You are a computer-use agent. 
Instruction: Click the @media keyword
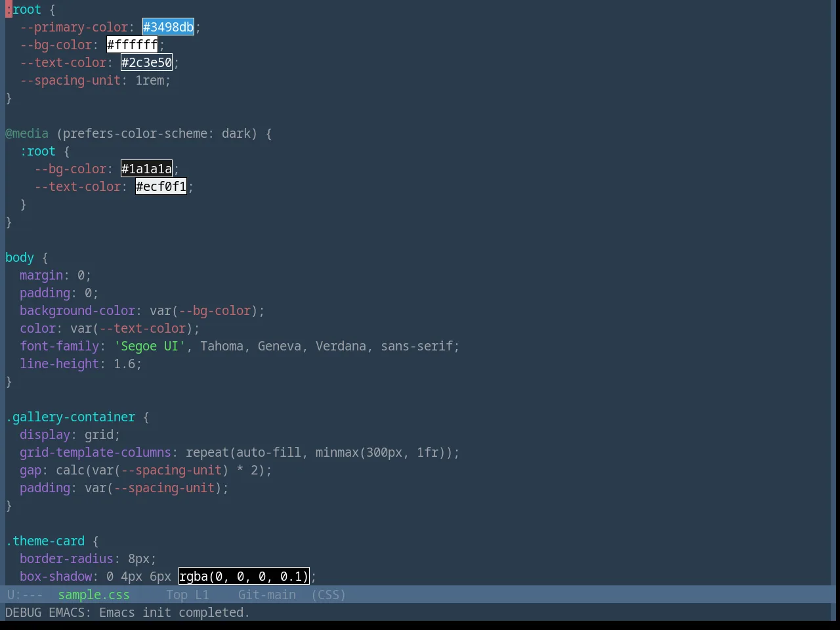pyautogui.click(x=27, y=133)
